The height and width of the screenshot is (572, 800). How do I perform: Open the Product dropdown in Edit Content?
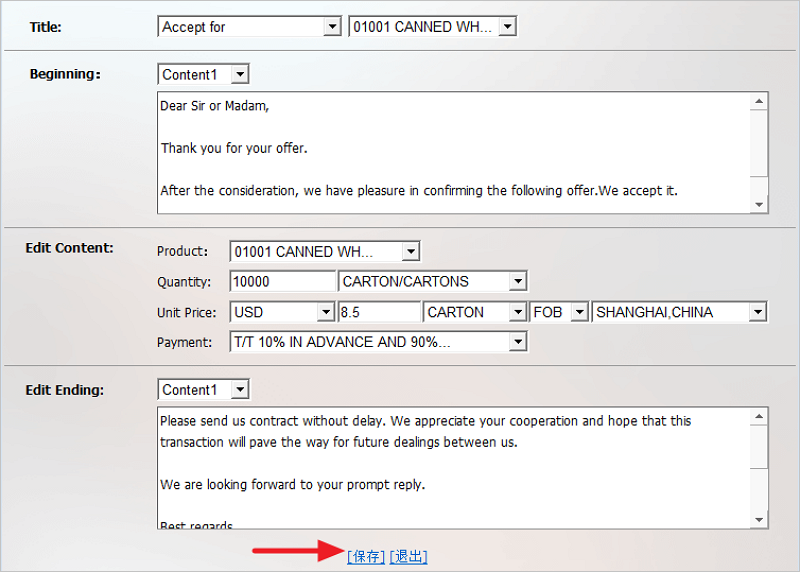pos(325,251)
